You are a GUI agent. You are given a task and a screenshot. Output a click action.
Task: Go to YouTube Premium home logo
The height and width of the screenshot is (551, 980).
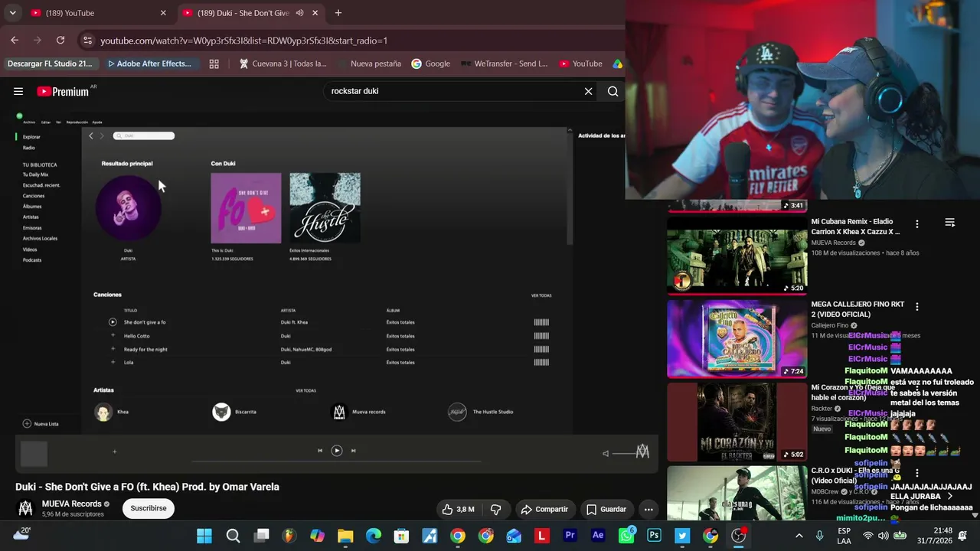click(x=63, y=91)
